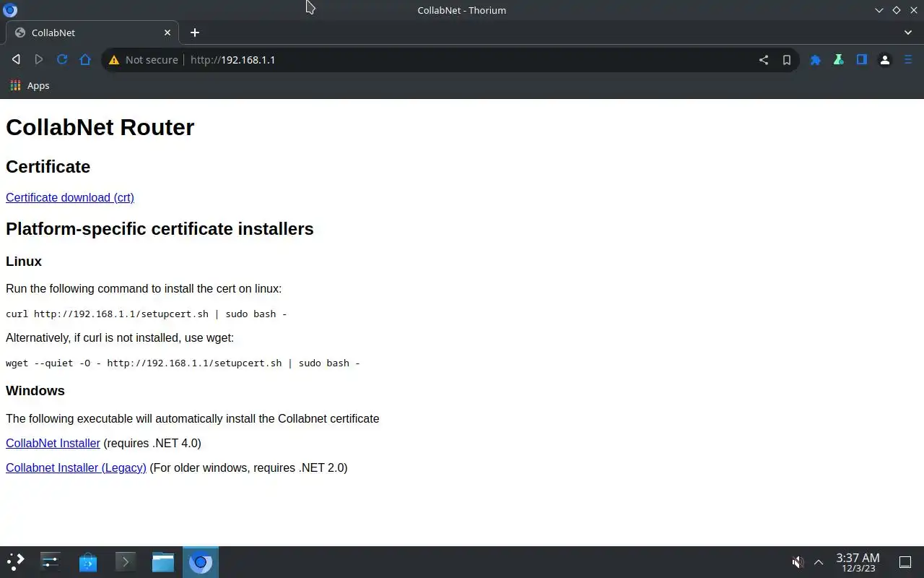924x578 pixels.
Task: Share this page via share icon
Action: click(764, 60)
